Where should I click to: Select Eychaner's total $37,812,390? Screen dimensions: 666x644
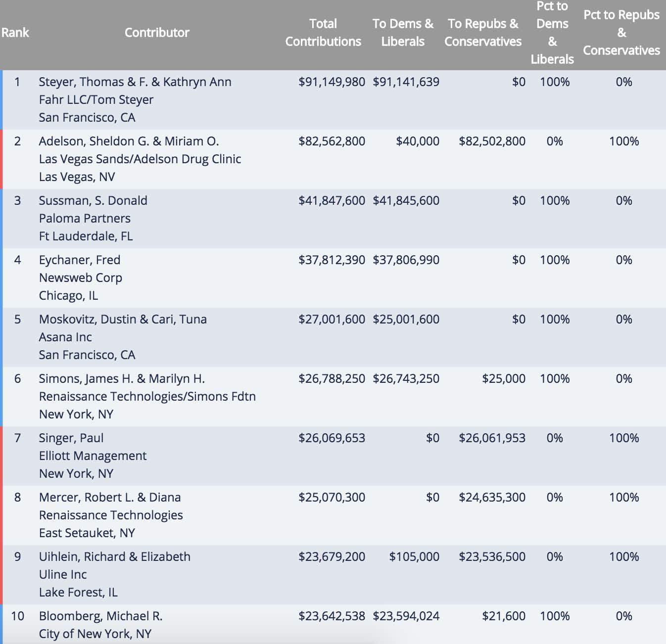click(332, 260)
